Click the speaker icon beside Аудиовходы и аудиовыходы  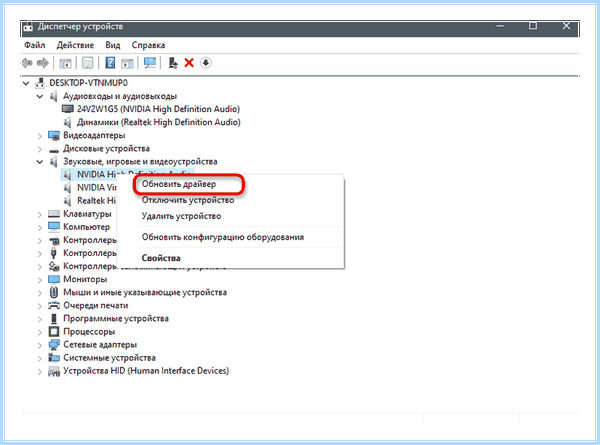click(x=54, y=96)
